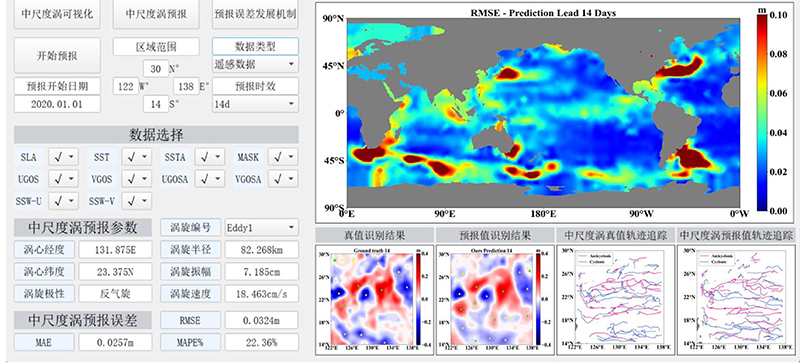Viewport: 800px width, 364px height.
Task: Click the MAPE% value 22.36%
Action: click(x=262, y=342)
